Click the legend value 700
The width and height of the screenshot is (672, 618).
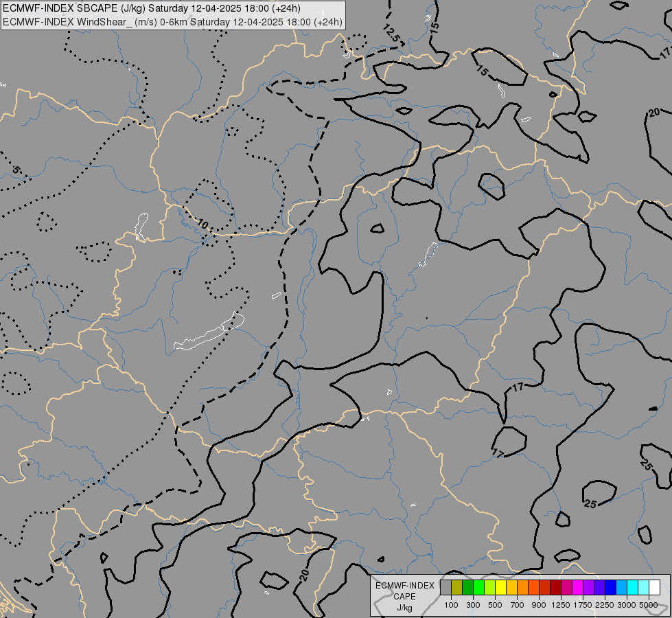click(518, 605)
